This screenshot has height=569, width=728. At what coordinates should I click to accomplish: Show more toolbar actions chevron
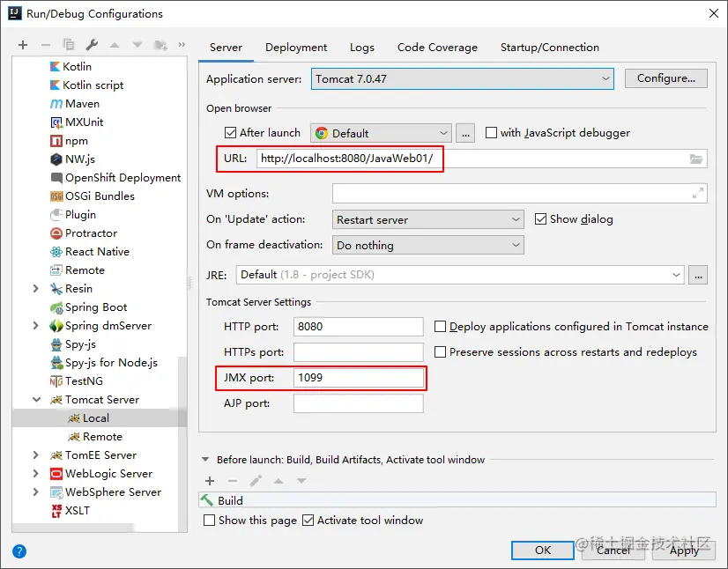[182, 45]
